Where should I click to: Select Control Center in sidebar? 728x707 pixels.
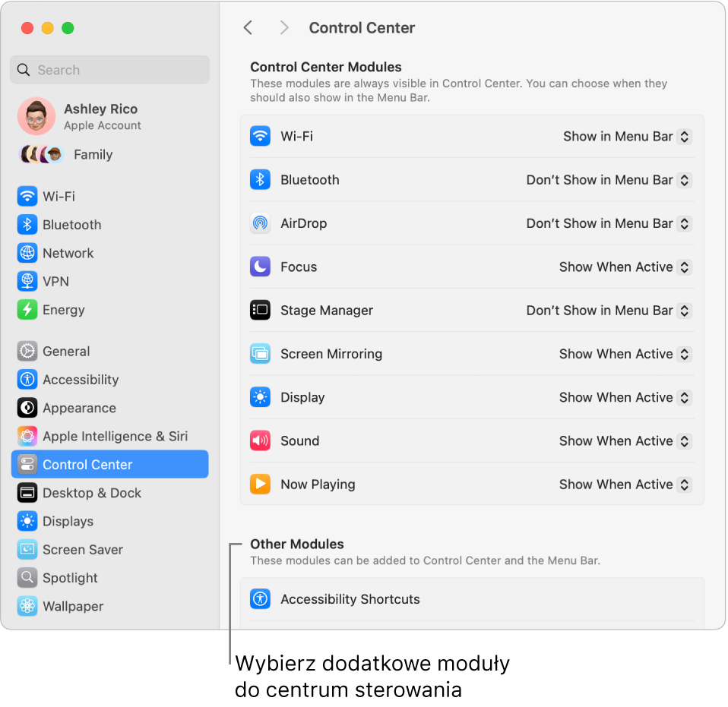click(110, 465)
